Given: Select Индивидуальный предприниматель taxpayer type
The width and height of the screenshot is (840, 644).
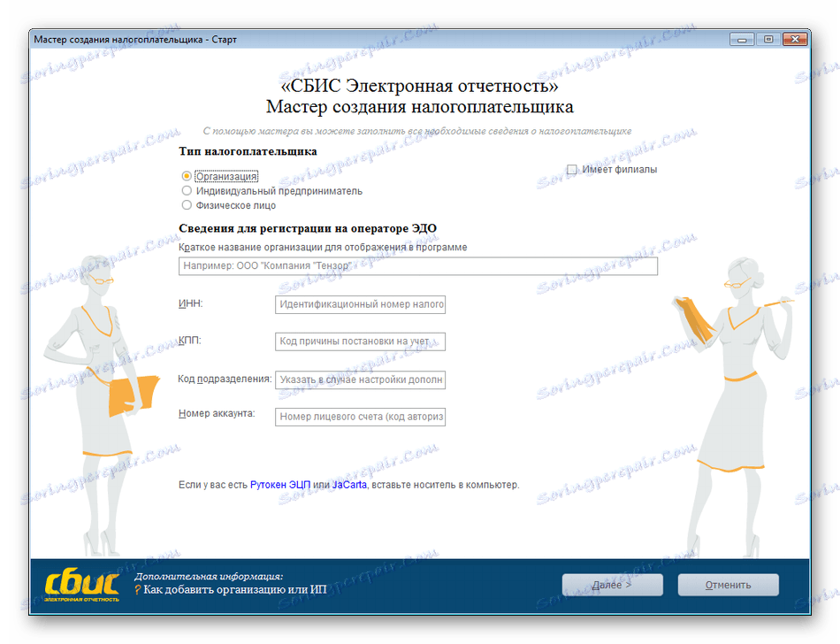Looking at the screenshot, I should pyautogui.click(x=187, y=191).
